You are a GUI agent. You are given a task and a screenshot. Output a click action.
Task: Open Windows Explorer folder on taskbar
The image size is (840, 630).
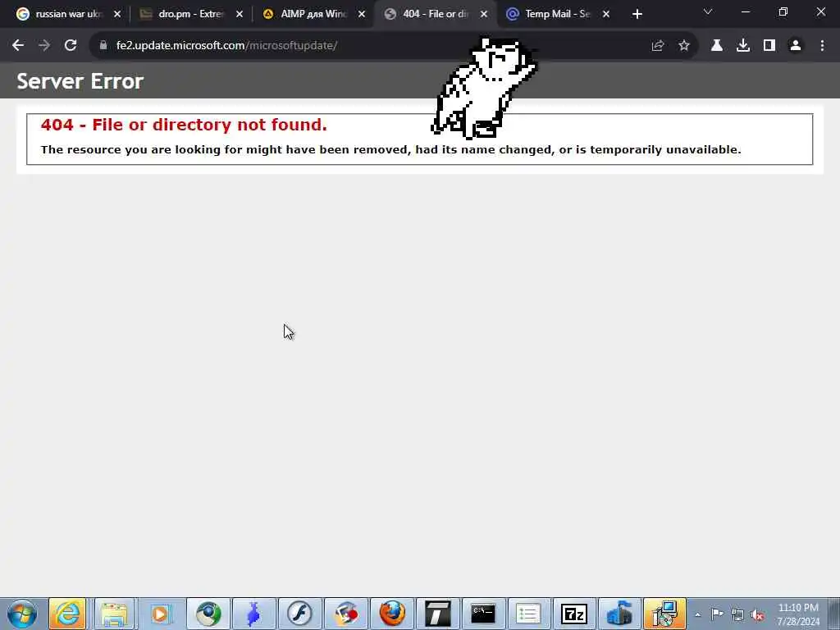coord(114,614)
